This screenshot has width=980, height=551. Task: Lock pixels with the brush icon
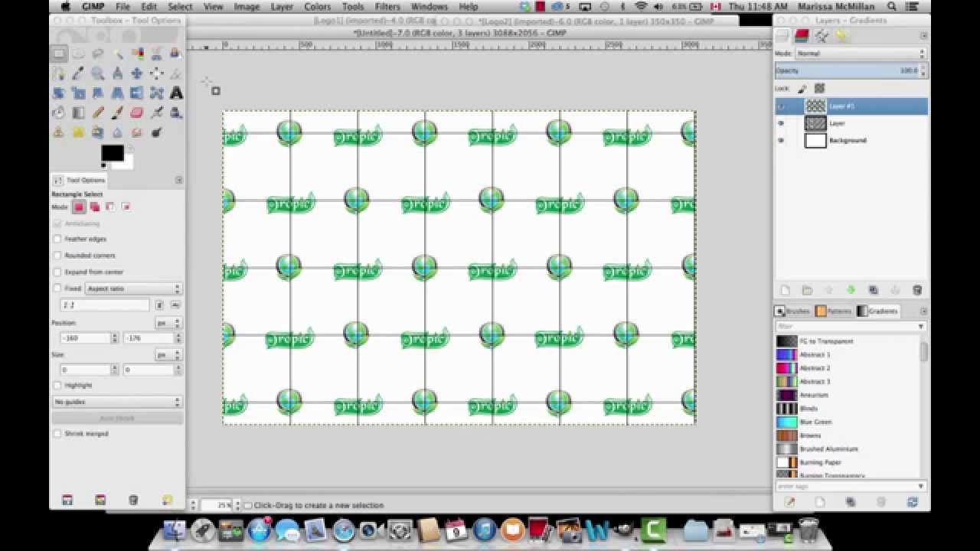(802, 89)
